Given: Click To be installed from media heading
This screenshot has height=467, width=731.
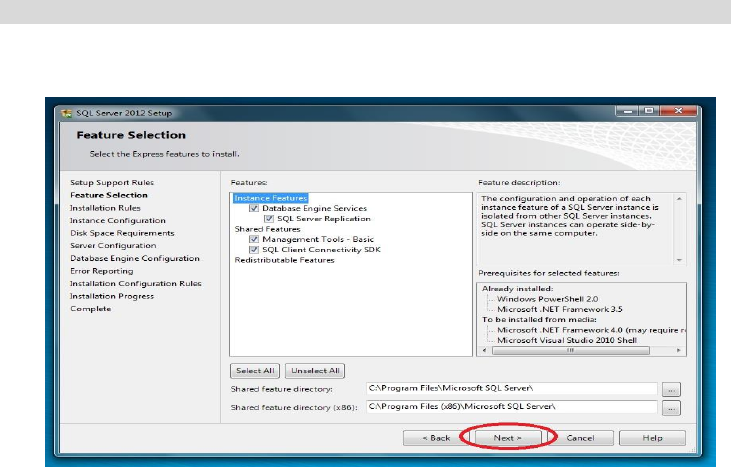Looking at the screenshot, I should click(x=539, y=320).
